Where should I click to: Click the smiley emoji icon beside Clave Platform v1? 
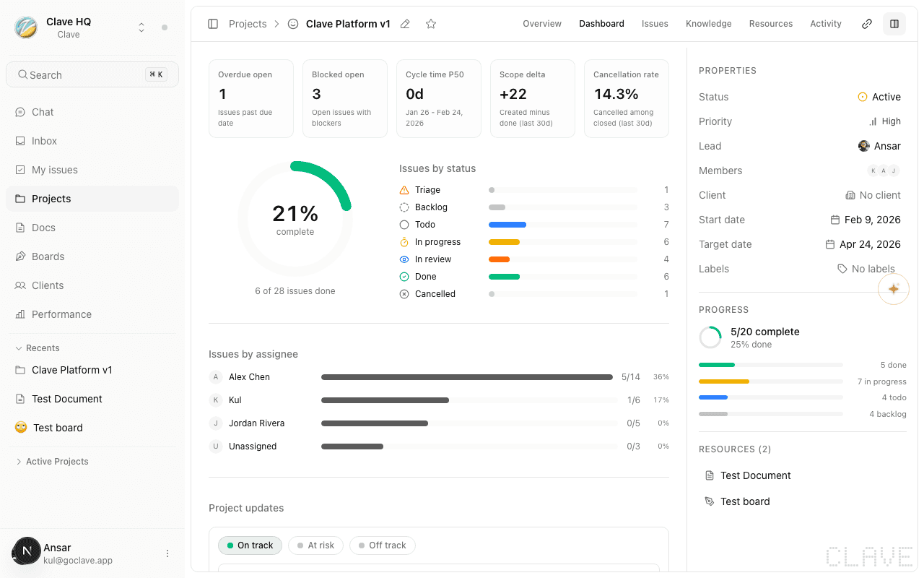292,24
